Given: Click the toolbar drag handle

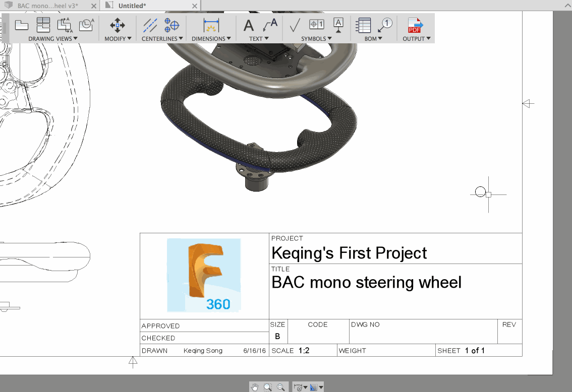Looking at the screenshot, I should click(5, 28).
